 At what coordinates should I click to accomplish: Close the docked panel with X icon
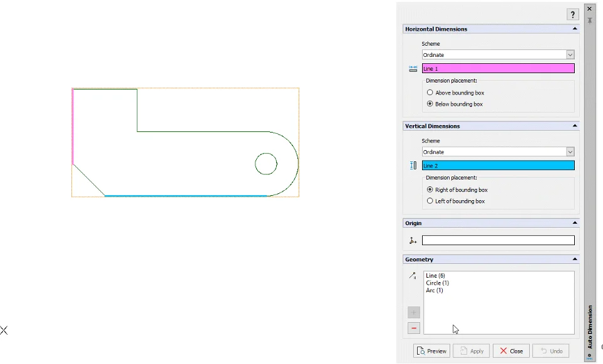tap(589, 9)
